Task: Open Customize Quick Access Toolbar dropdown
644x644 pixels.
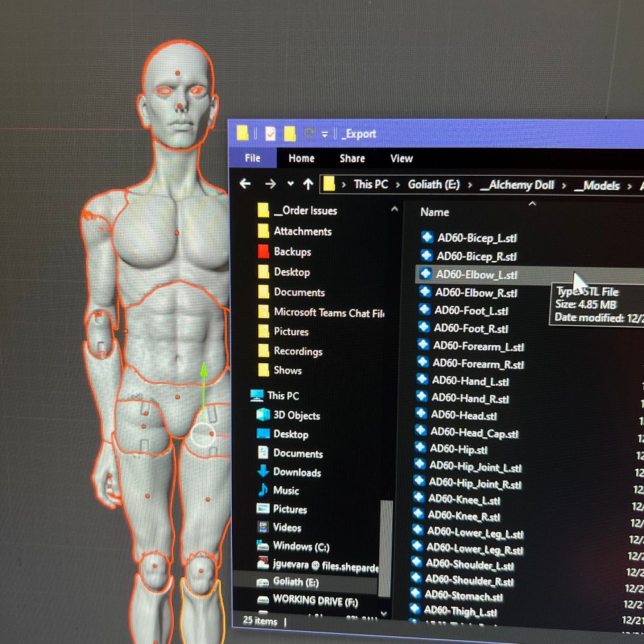Action: click(x=325, y=135)
